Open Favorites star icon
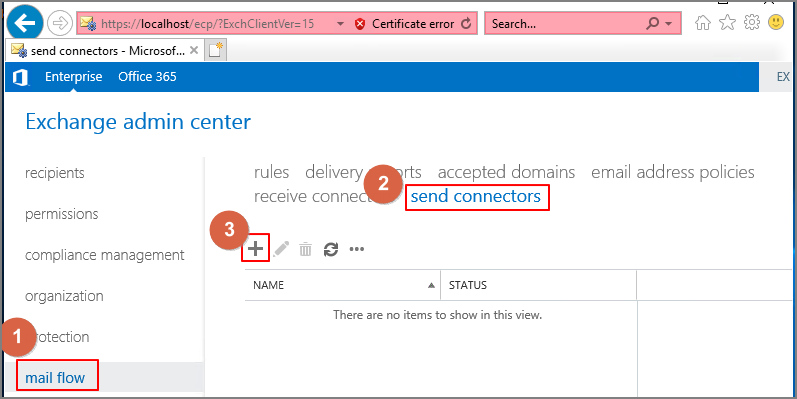The height and width of the screenshot is (399, 797). point(727,22)
